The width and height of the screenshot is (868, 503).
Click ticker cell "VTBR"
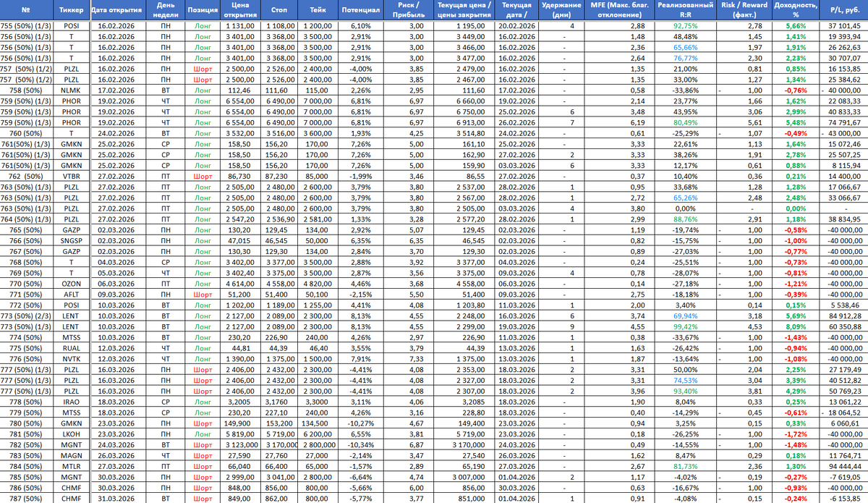tap(71, 176)
